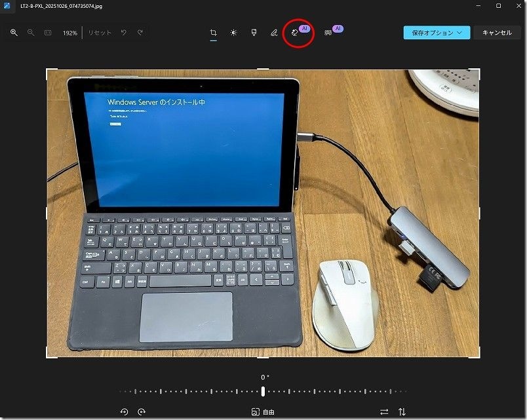Undo the last edit
The image size is (527, 420).
[x=123, y=31]
